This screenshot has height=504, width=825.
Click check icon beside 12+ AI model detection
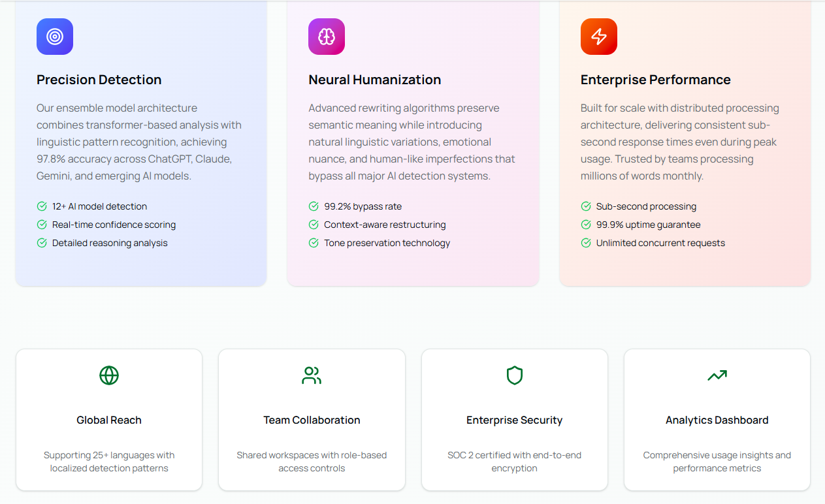pos(42,206)
